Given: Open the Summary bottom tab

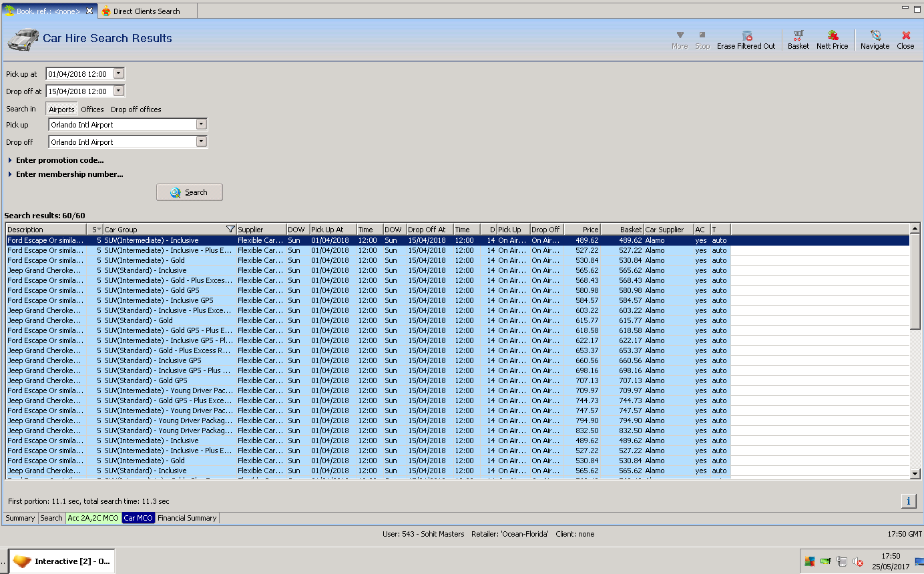Looking at the screenshot, I should [x=20, y=518].
